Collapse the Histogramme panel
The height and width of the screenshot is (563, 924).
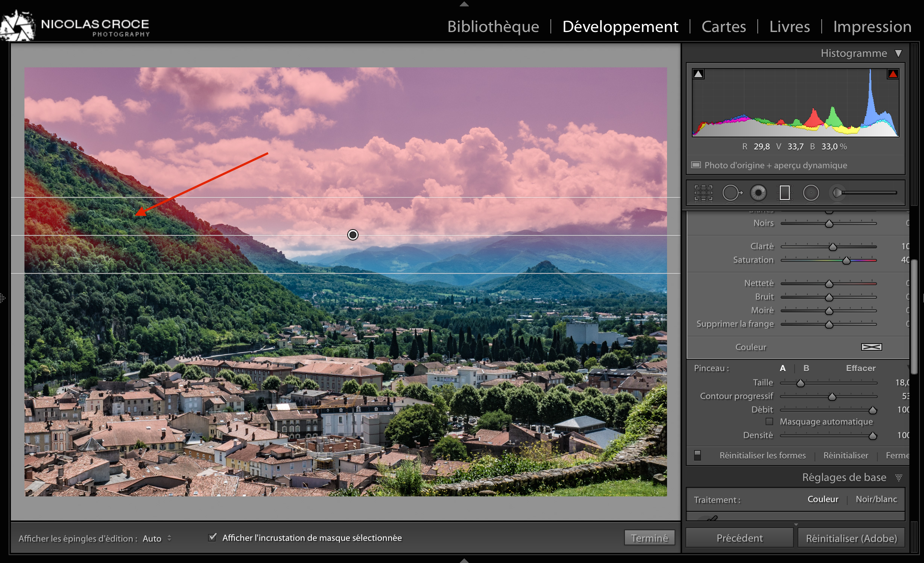click(899, 53)
